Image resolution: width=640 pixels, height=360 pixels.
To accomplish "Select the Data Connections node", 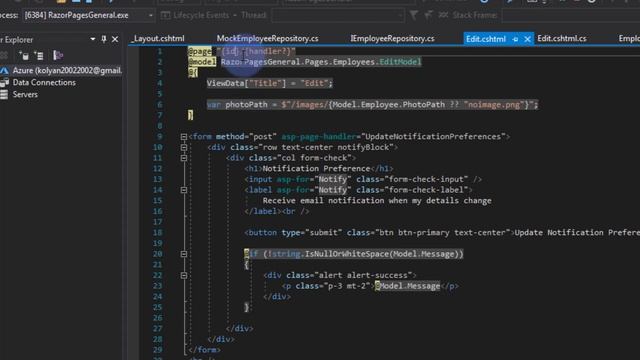I will pyautogui.click(x=44, y=82).
